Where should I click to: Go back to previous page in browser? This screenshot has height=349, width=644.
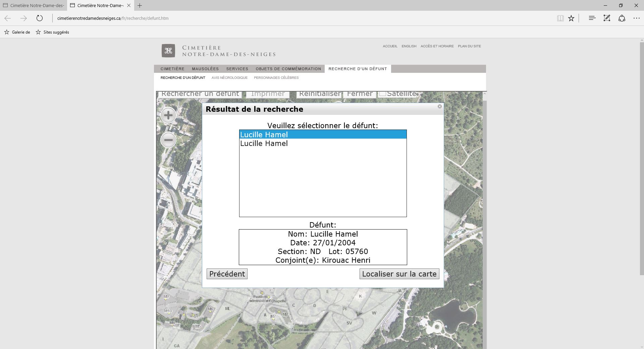[8, 18]
